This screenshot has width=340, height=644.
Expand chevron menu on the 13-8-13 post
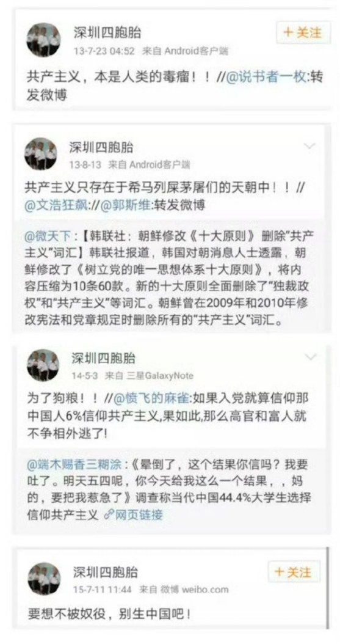coord(309,146)
